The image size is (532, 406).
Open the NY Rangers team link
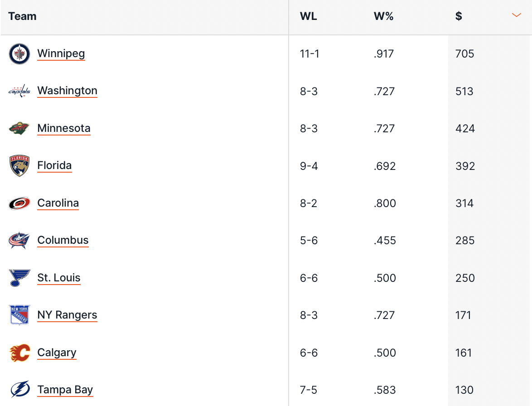coord(67,315)
